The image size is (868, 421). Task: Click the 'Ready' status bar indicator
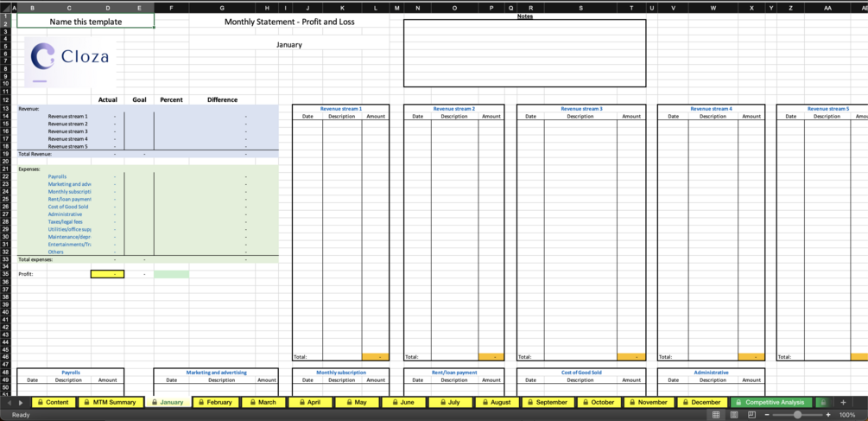coord(21,414)
